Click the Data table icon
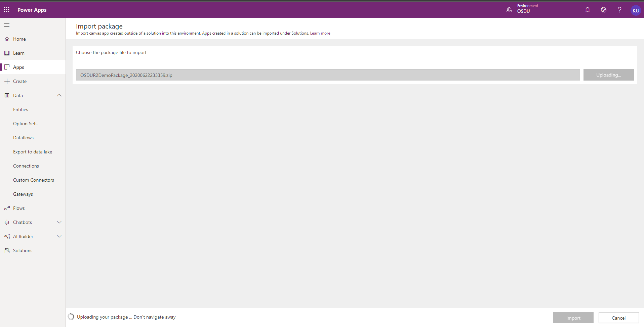The width and height of the screenshot is (644, 327). [7, 95]
